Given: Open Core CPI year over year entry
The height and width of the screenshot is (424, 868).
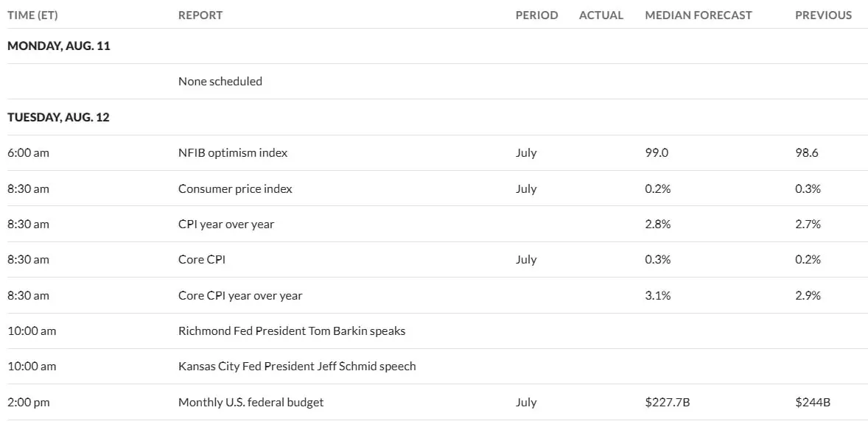Looking at the screenshot, I should coord(240,295).
